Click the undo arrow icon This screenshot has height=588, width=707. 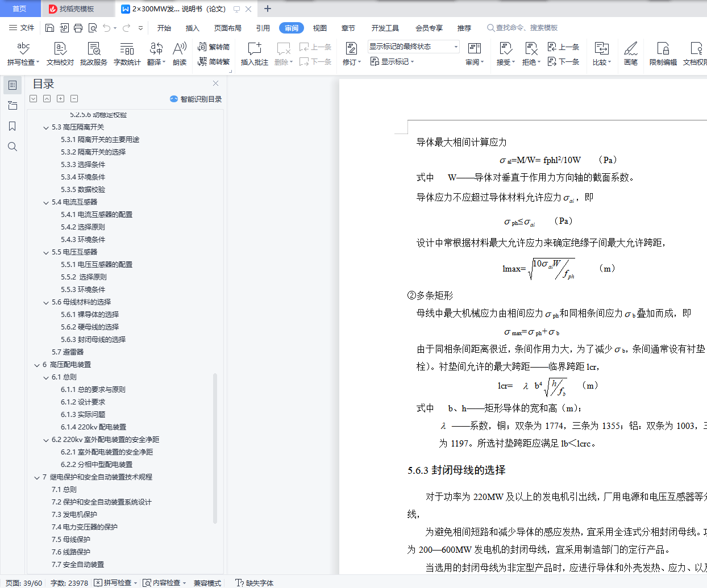pos(107,28)
